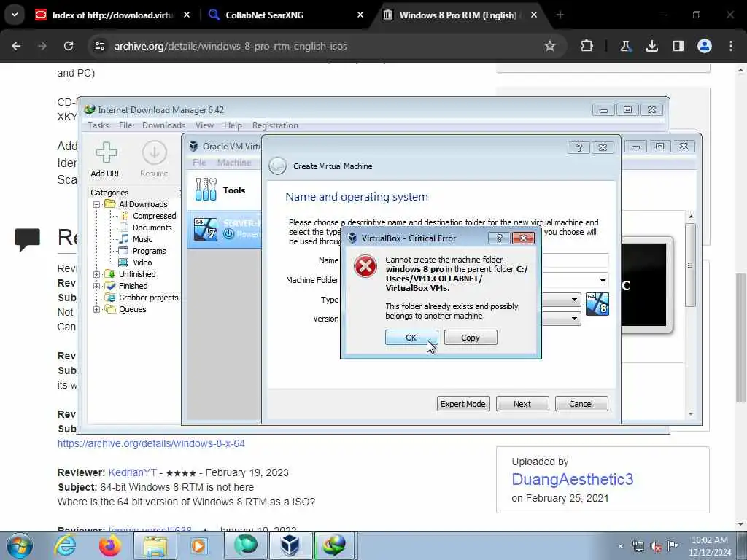Select Compressed category in IDM

[x=154, y=216]
